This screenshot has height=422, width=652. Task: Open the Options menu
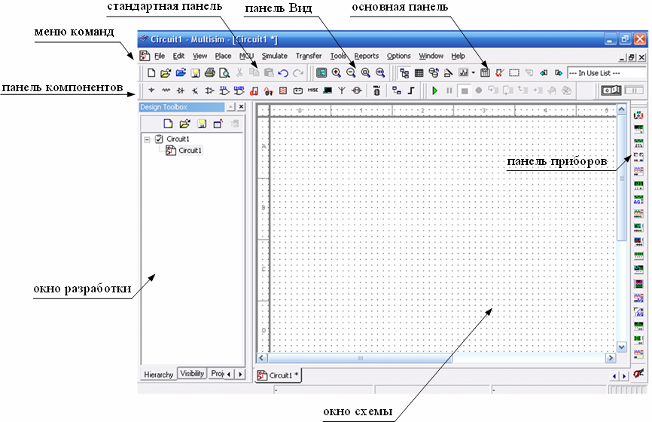399,56
